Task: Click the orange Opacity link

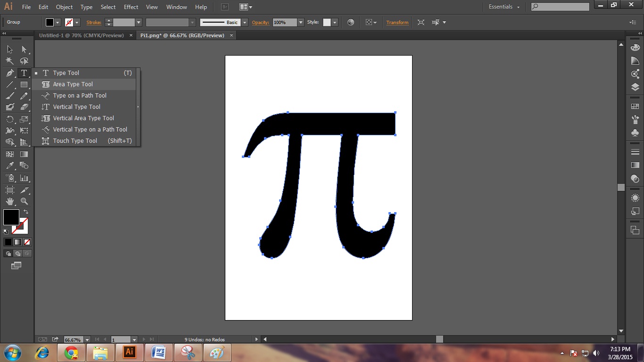Action: pos(260,22)
